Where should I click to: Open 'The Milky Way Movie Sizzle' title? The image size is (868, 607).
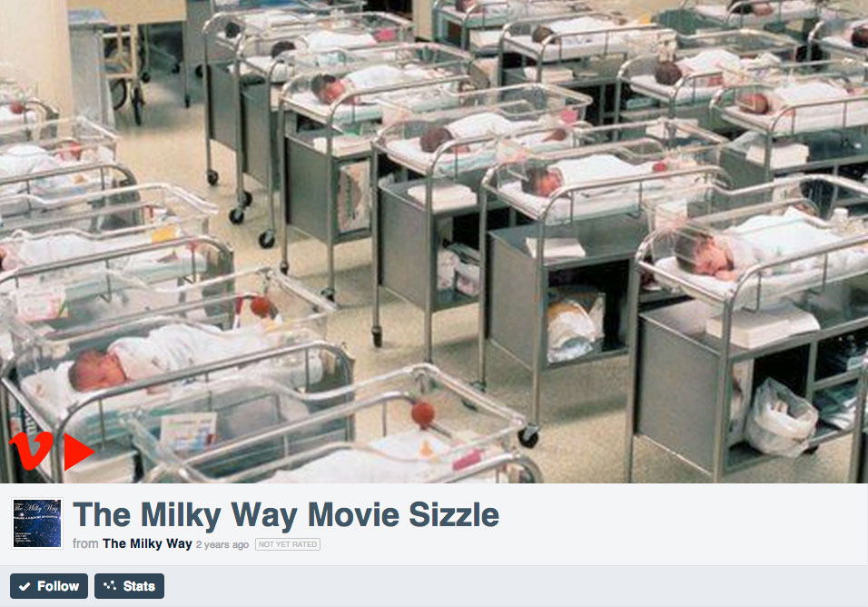pos(286,515)
